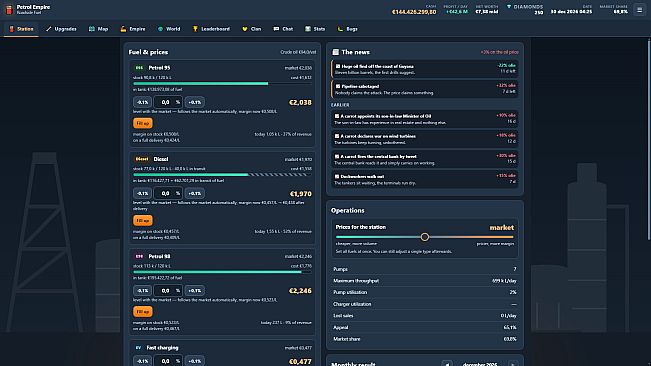Open 'Pipeline sabotaged' news item
The height and width of the screenshot is (366, 651).
pyautogui.click(x=424, y=89)
